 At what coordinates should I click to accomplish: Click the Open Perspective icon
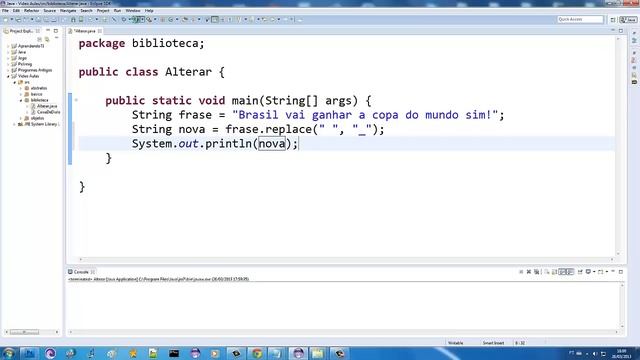click(613, 20)
